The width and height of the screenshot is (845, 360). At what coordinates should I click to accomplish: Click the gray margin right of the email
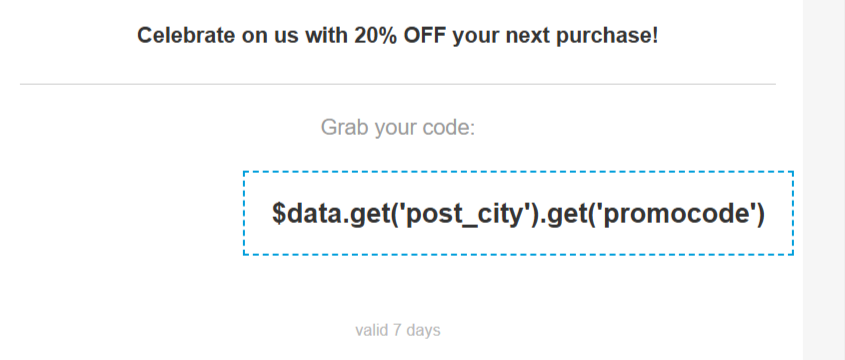pos(823,180)
